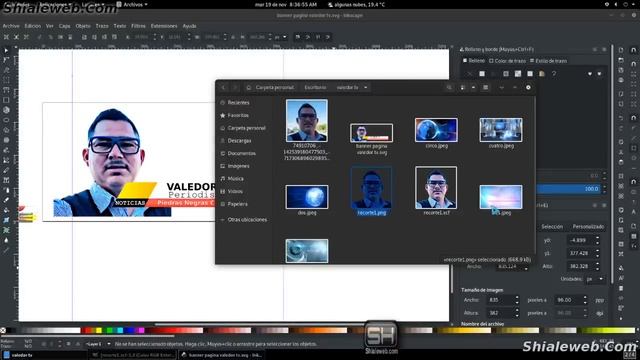
Task: Select the Node edit tool
Action: click(x=6, y=60)
